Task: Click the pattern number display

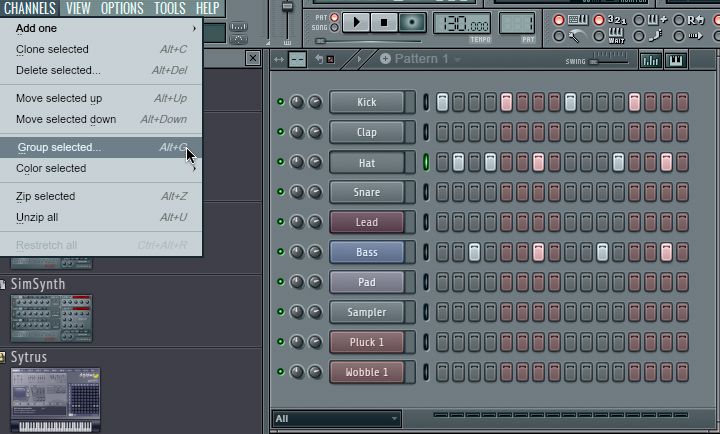Action: point(517,23)
